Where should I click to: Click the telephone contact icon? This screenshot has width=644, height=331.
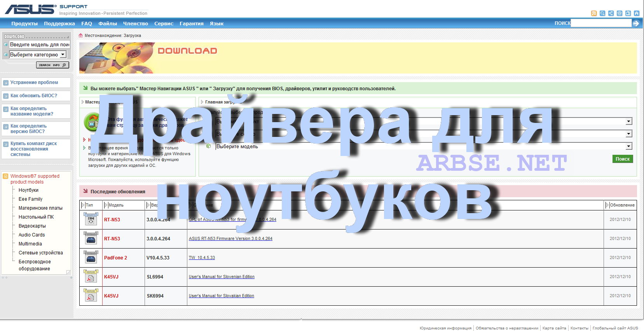[620, 13]
